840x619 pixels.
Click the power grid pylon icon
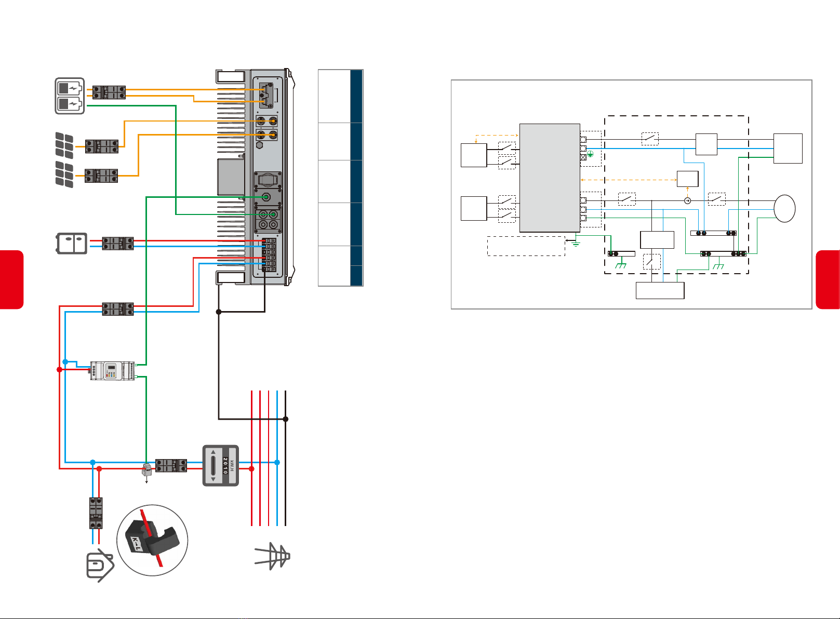click(x=272, y=557)
